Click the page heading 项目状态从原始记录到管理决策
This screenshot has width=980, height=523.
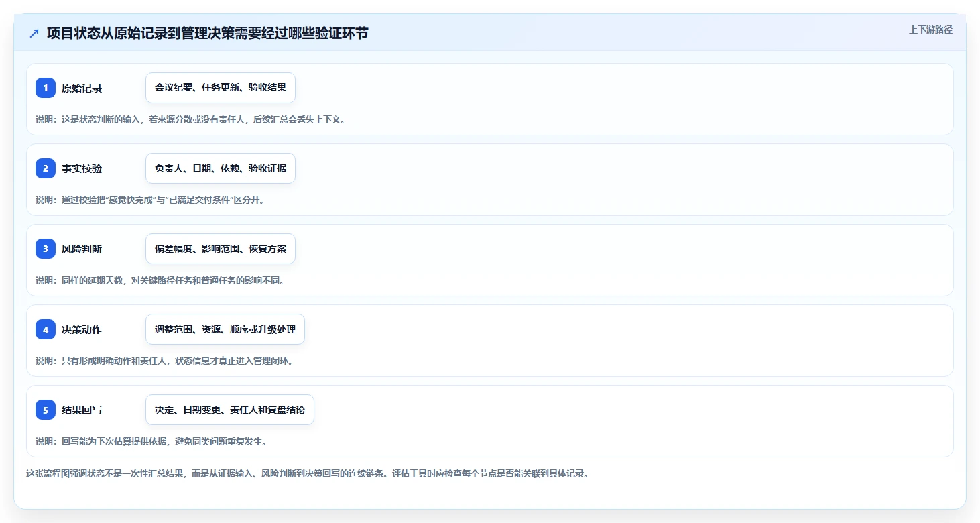[x=207, y=33]
